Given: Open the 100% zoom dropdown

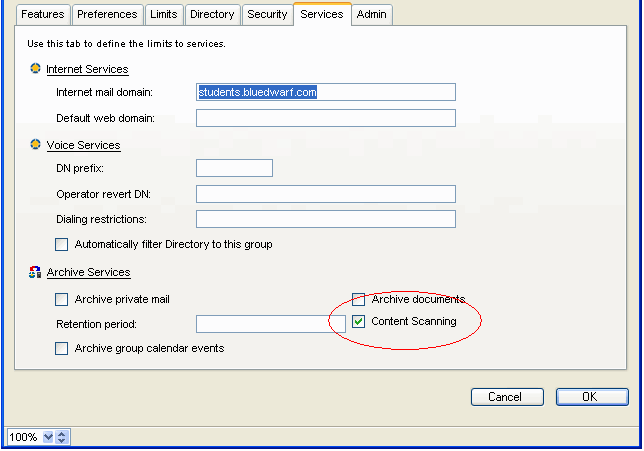Looking at the screenshot, I should 46,437.
